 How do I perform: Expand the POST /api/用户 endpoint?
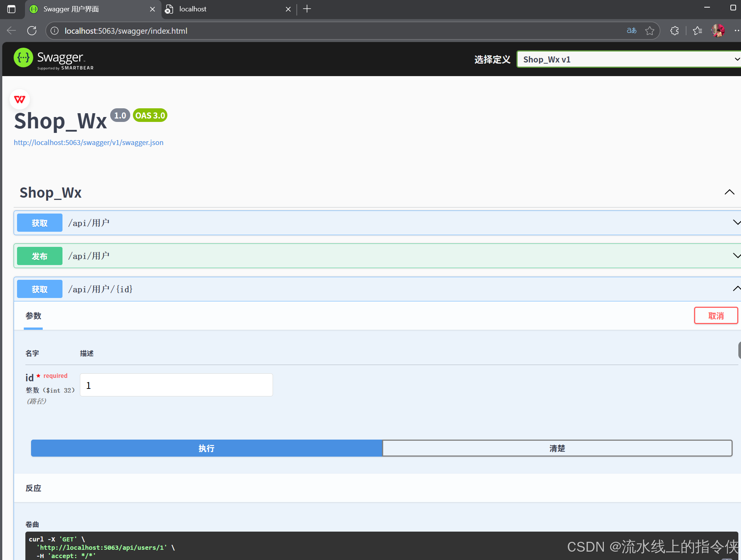[x=736, y=256]
